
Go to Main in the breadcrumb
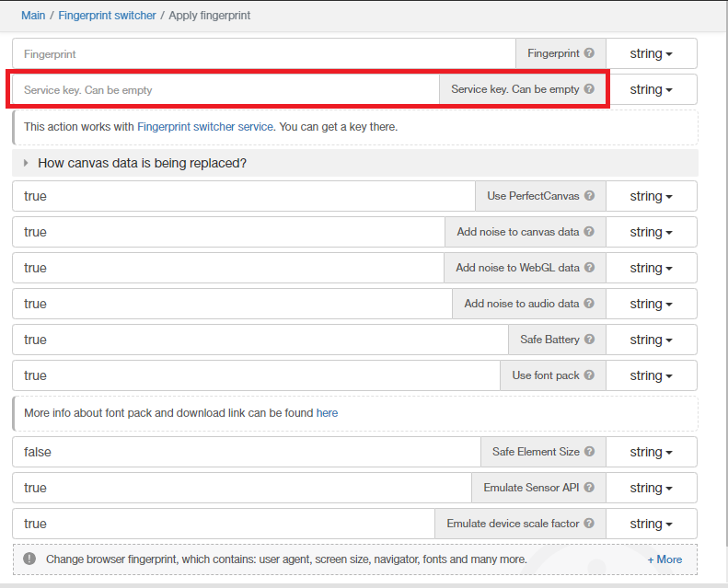pyautogui.click(x=33, y=16)
